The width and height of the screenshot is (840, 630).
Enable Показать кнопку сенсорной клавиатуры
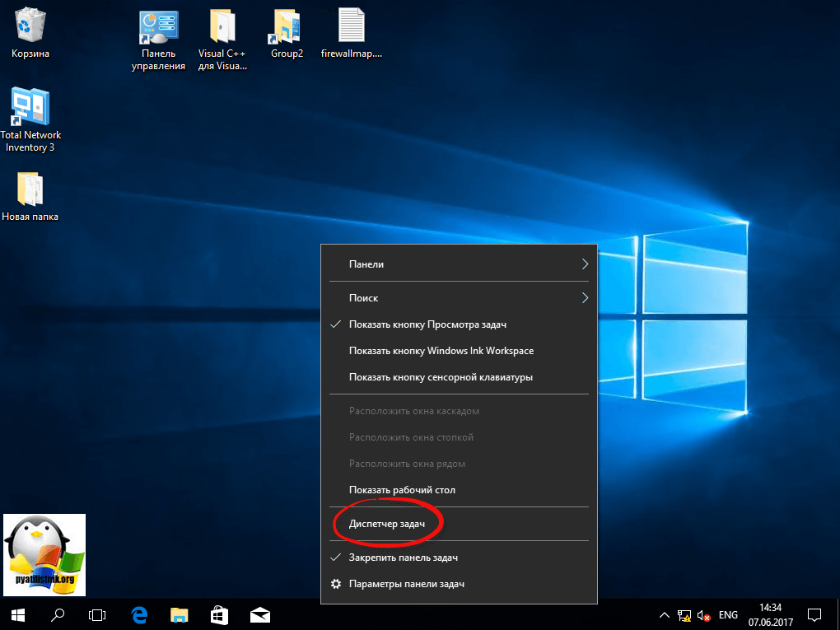click(441, 377)
